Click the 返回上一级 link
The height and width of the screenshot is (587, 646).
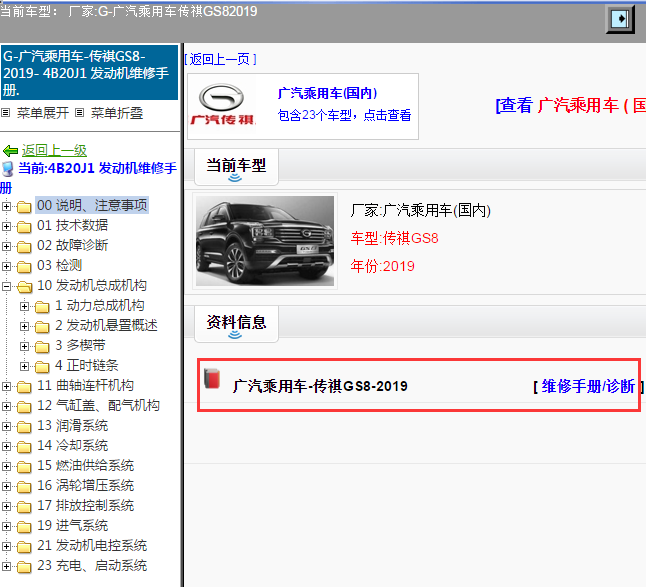tap(54, 151)
